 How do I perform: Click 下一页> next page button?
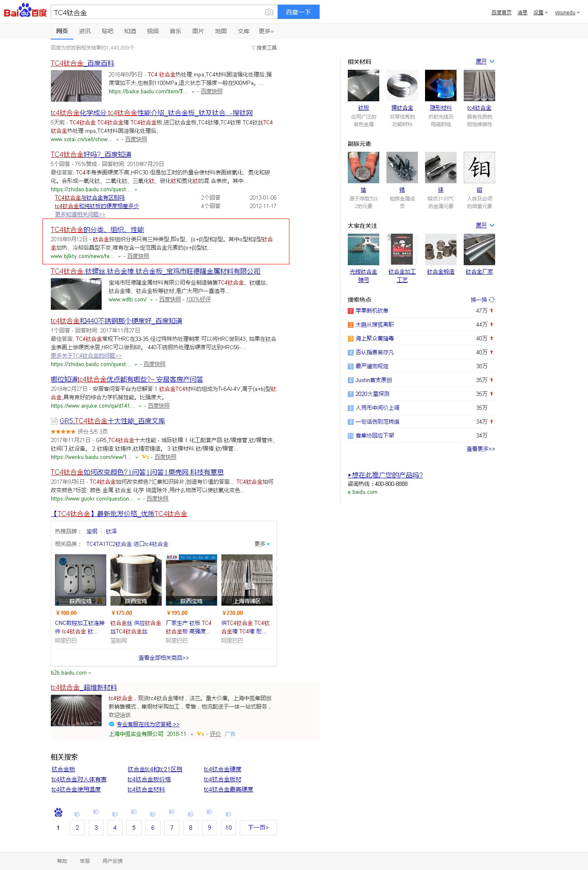coord(258,828)
